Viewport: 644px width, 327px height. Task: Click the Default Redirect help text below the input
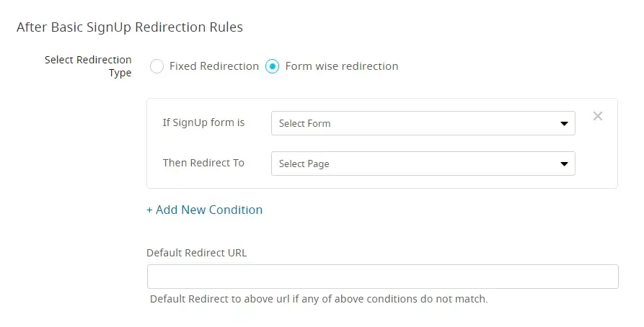(319, 298)
